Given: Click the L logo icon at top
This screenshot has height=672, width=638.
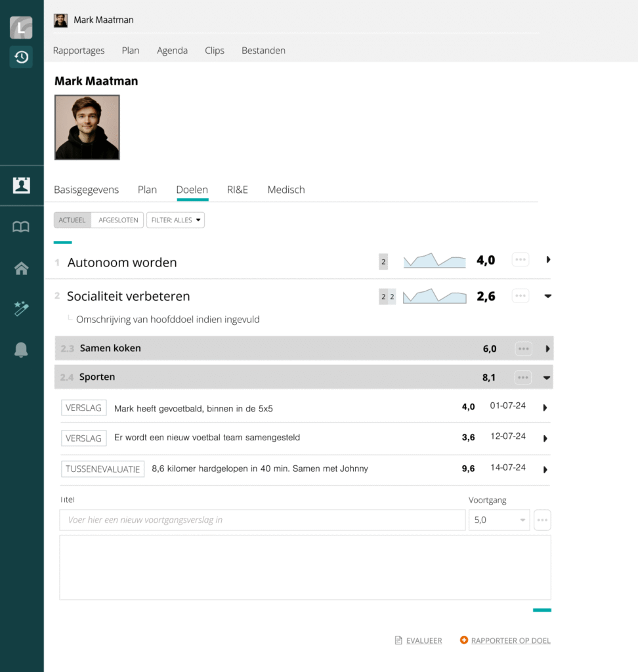Looking at the screenshot, I should tap(21, 28).
